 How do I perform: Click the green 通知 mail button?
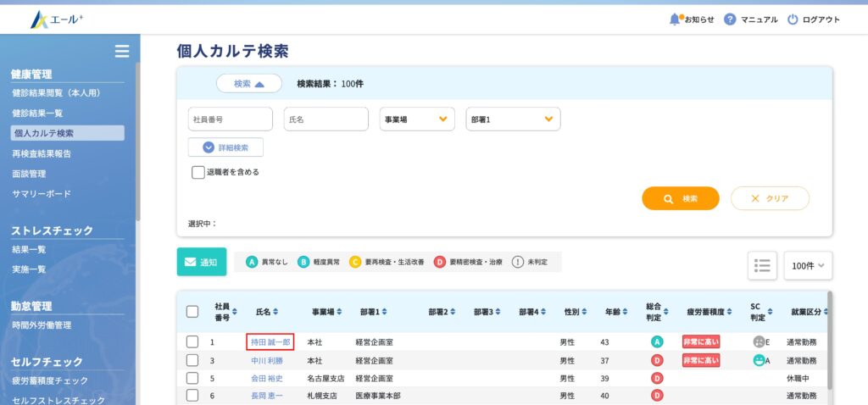[201, 262]
